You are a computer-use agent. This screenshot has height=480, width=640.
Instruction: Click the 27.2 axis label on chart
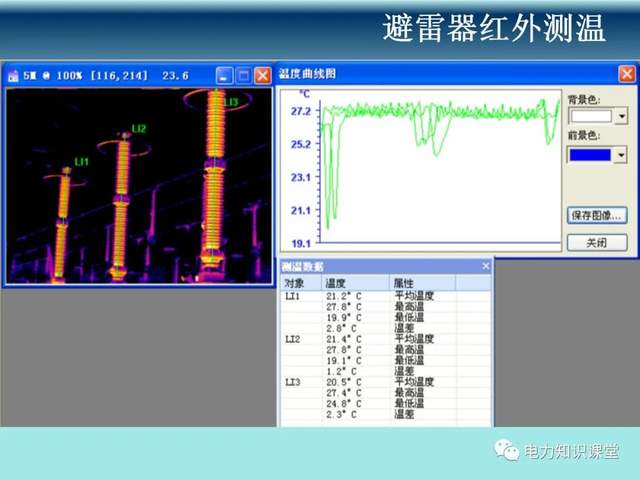pos(301,111)
